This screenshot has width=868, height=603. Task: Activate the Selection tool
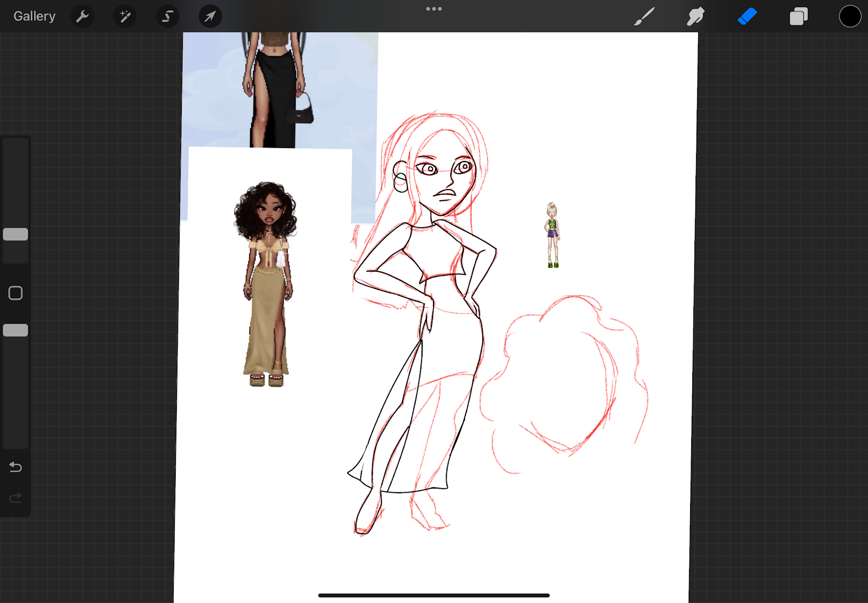(x=168, y=16)
